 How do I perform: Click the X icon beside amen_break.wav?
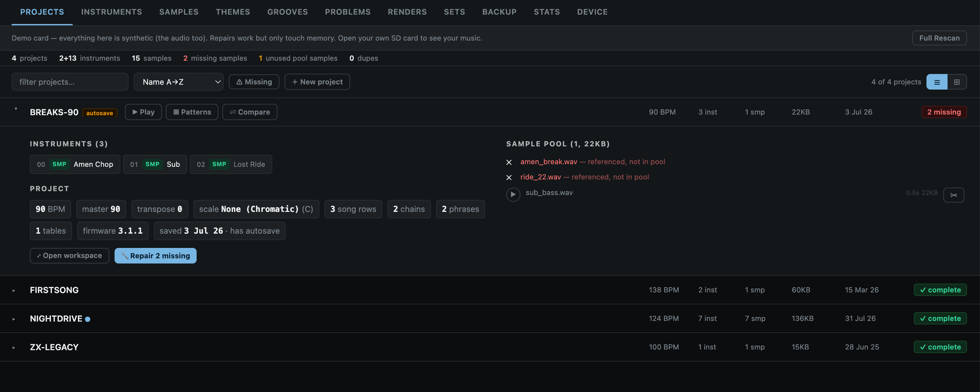pos(509,162)
